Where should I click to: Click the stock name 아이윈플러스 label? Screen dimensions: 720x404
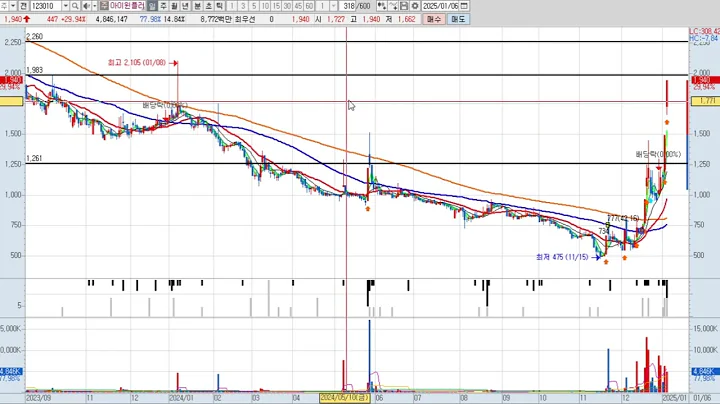(x=127, y=6)
